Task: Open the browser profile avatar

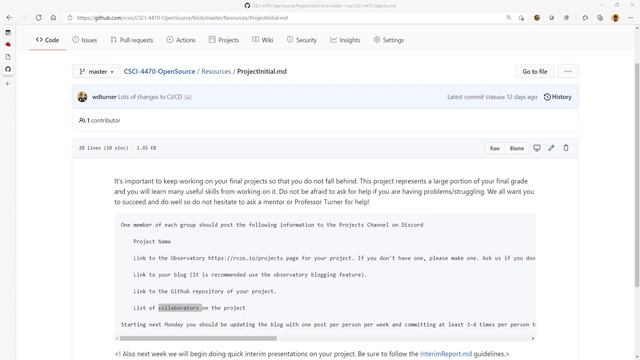Action: pyautogui.click(x=616, y=18)
